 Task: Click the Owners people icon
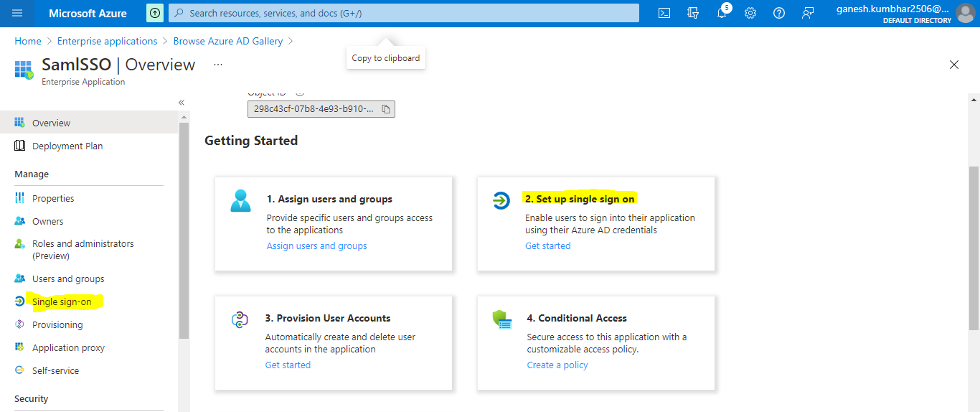tap(19, 221)
